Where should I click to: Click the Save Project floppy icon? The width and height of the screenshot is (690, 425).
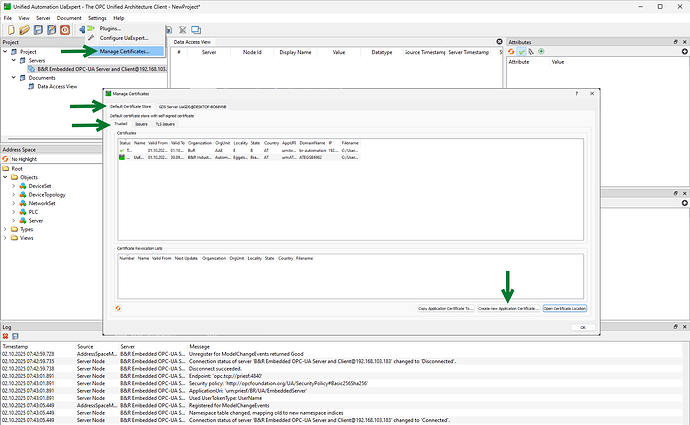click(x=38, y=30)
